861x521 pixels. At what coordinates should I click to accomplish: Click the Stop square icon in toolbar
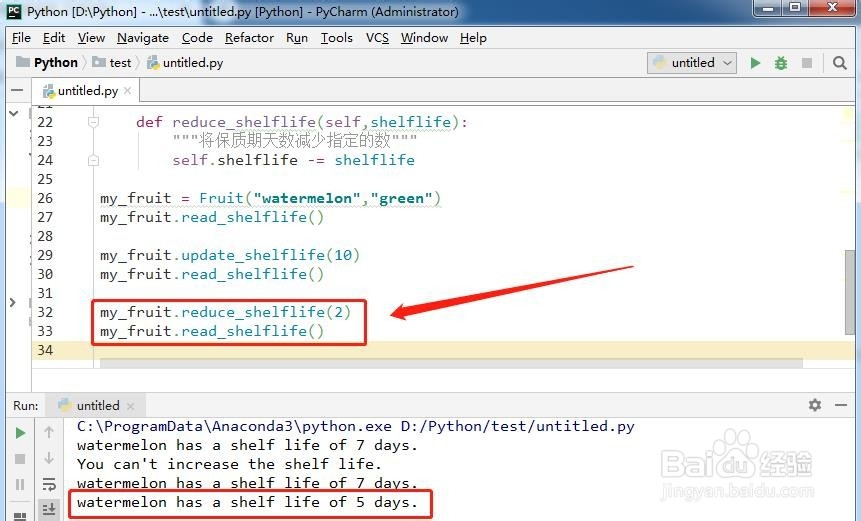(807, 63)
